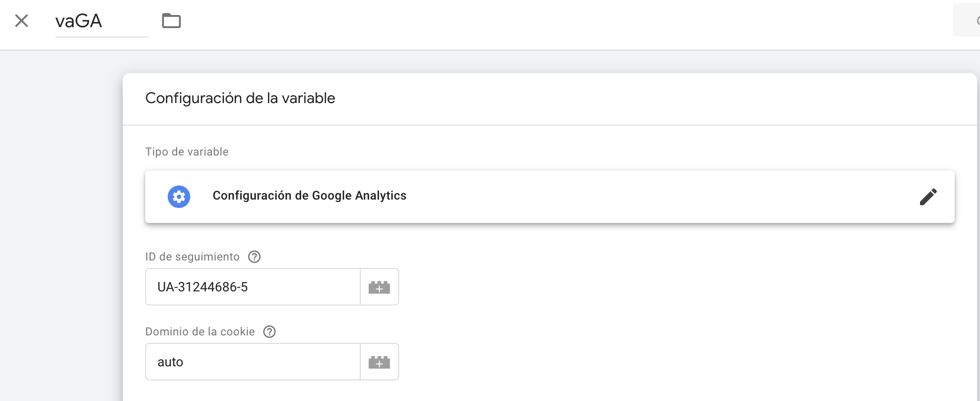The width and height of the screenshot is (980, 401).
Task: Open the folder selector icon beside vaGA
Action: coord(171,21)
